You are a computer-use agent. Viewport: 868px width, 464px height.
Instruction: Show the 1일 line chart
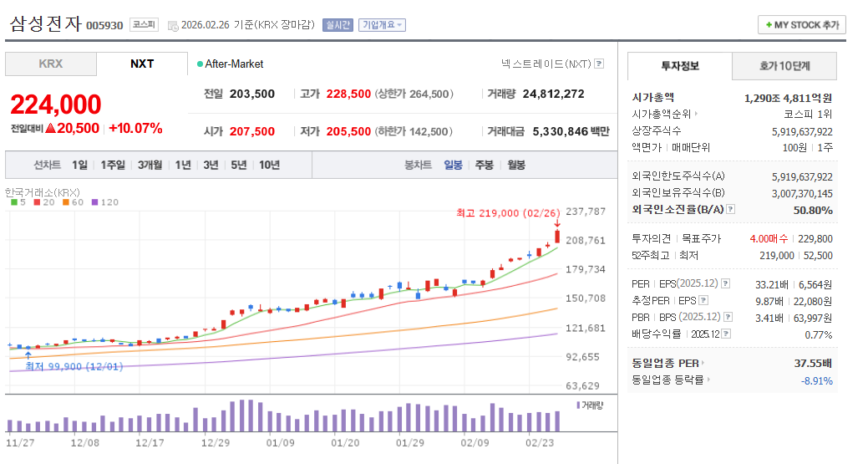(x=79, y=165)
